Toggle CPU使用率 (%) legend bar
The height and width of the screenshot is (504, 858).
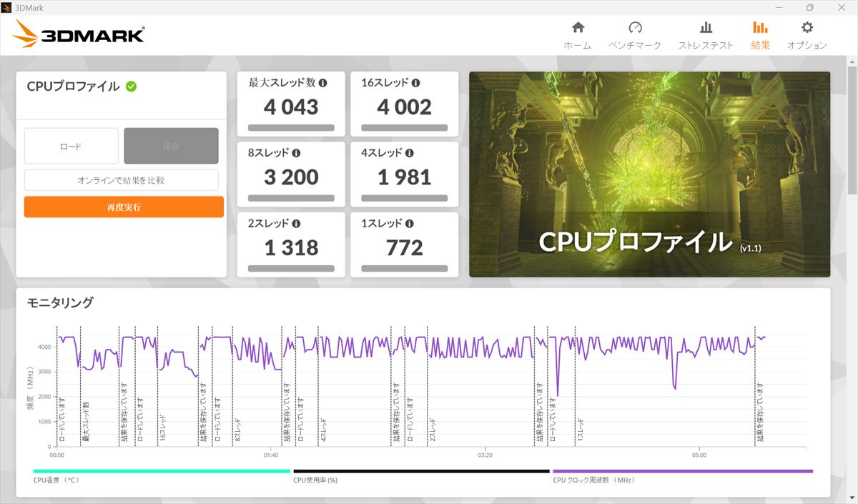point(421,471)
